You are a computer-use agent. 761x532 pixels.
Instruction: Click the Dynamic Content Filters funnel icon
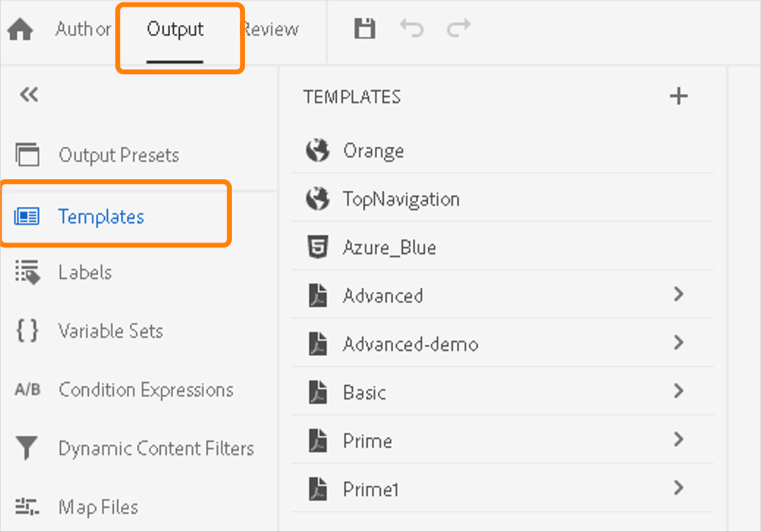click(27, 448)
